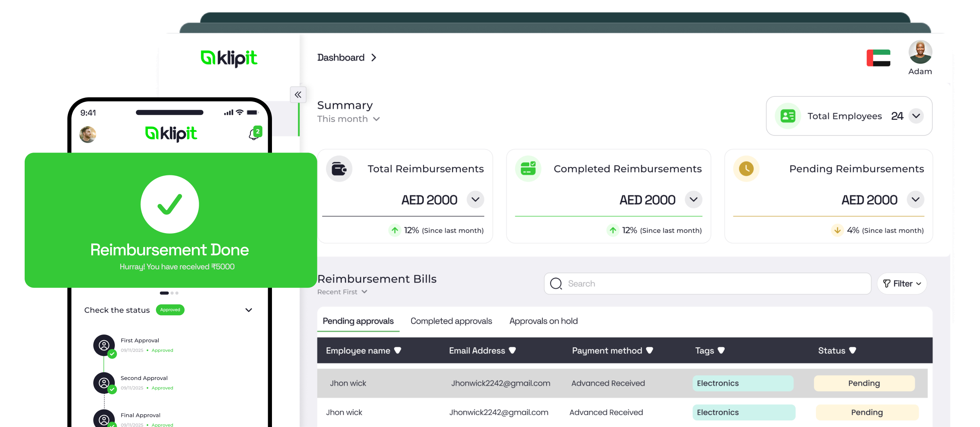Click Electronics tag in first row
This screenshot has width=980, height=427.
tap(743, 383)
